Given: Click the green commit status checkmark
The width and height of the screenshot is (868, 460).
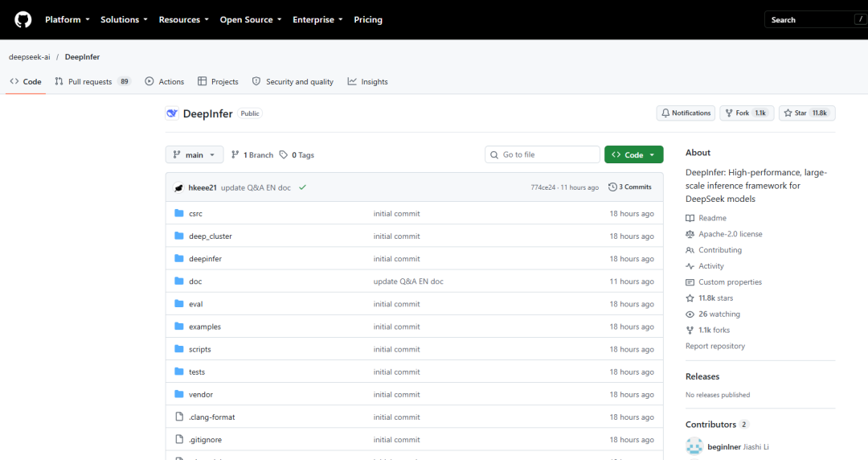Looking at the screenshot, I should 302,187.
